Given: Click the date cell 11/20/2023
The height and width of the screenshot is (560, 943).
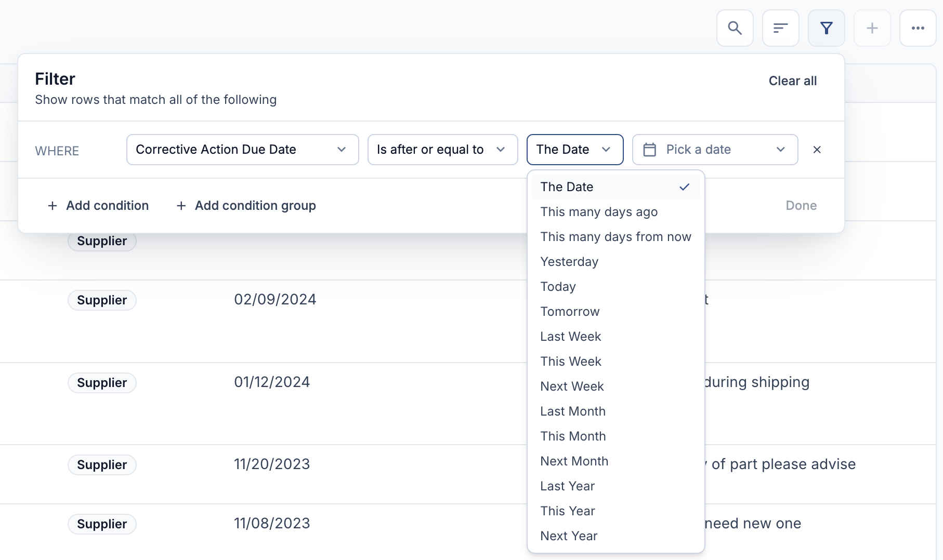Looking at the screenshot, I should [x=272, y=464].
